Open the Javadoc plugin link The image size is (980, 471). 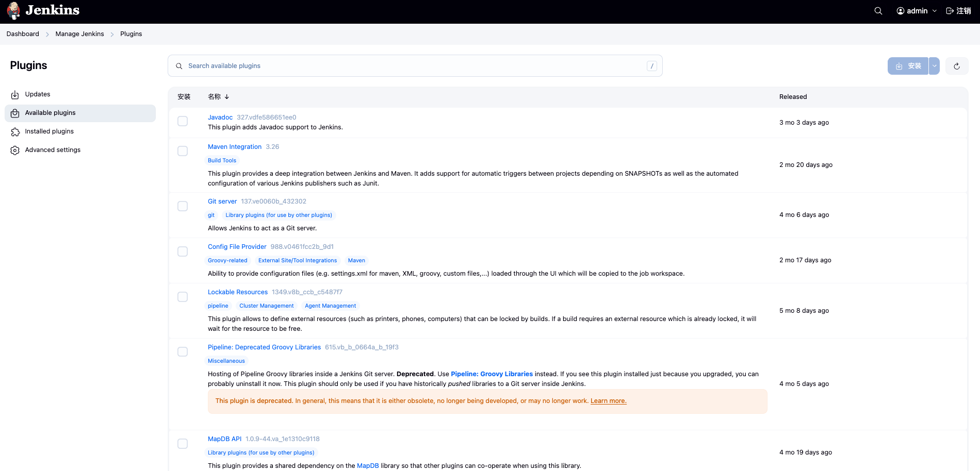220,117
